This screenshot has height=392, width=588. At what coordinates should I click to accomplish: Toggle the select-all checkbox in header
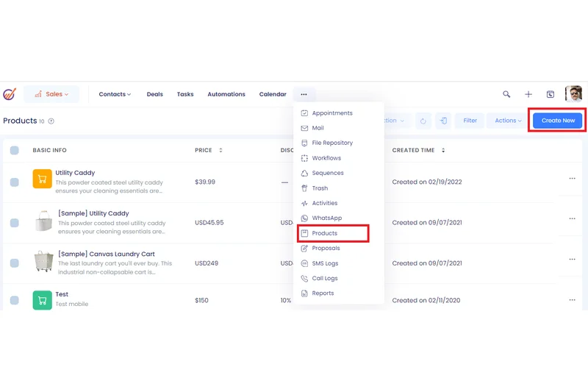coord(15,151)
